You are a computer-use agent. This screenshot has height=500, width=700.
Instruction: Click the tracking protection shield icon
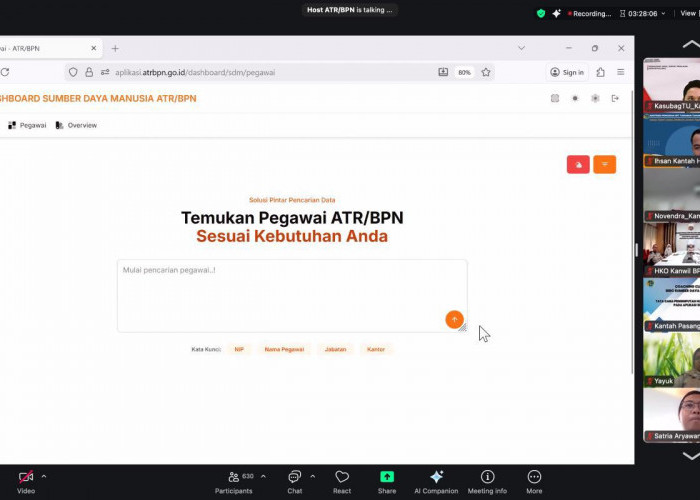point(73,72)
